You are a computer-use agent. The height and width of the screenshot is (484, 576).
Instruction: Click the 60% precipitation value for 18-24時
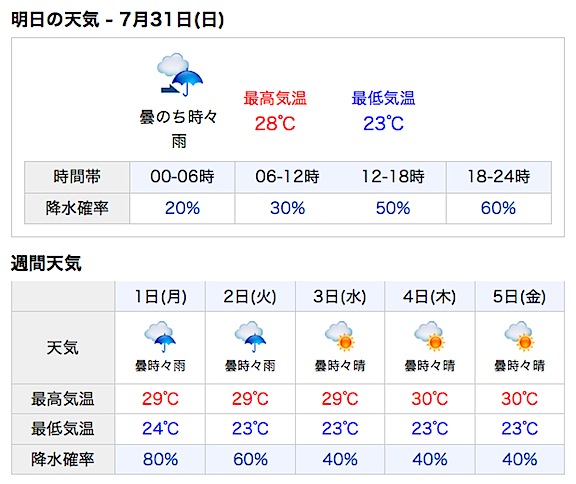(498, 208)
